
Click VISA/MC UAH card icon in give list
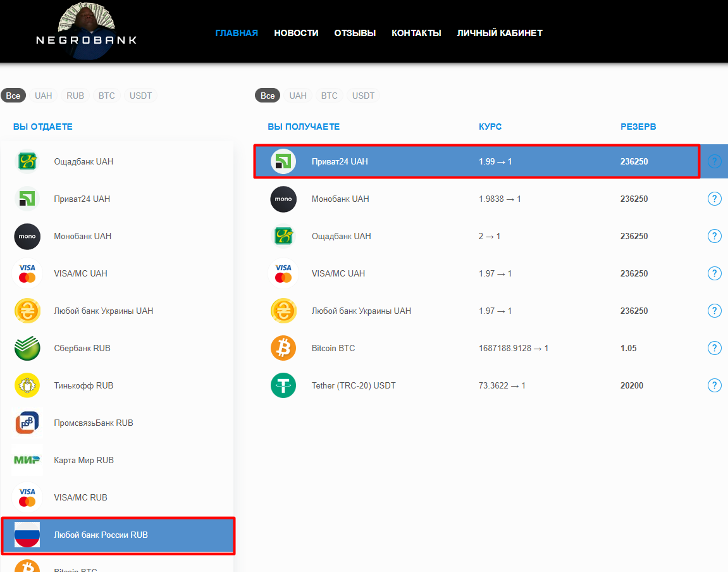click(27, 273)
